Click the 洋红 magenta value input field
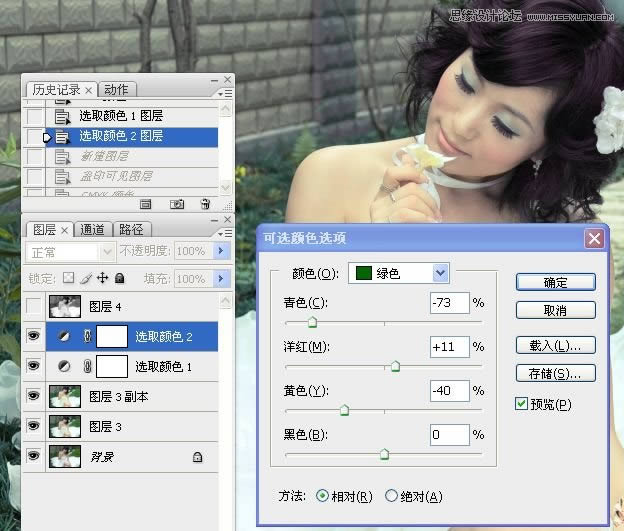Viewport: 624px width, 531px height. click(x=449, y=347)
